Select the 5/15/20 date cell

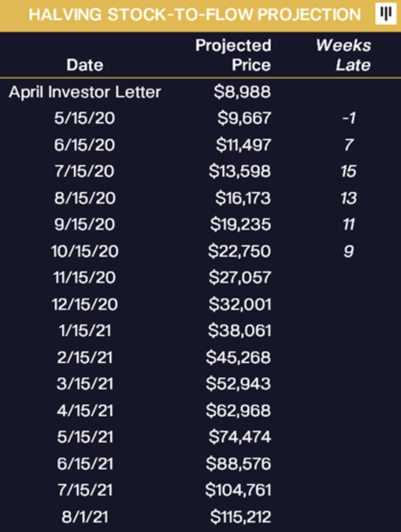pos(85,118)
